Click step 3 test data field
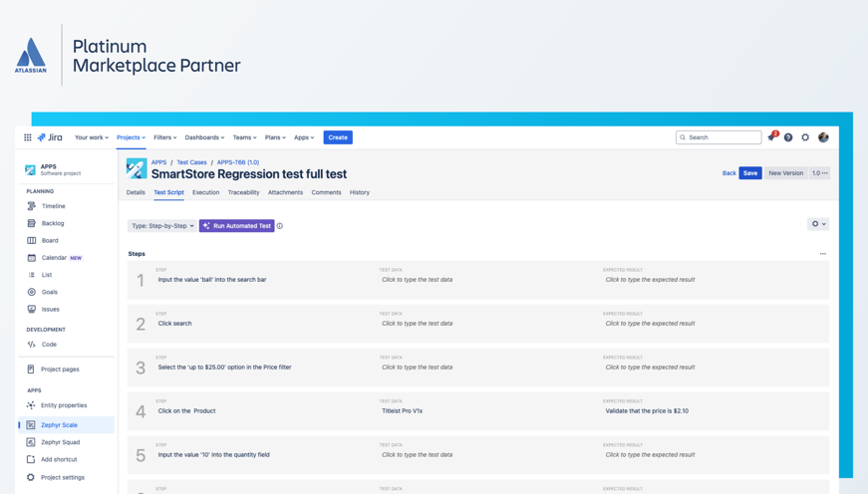Viewport: 868px width, 494px height. (417, 367)
